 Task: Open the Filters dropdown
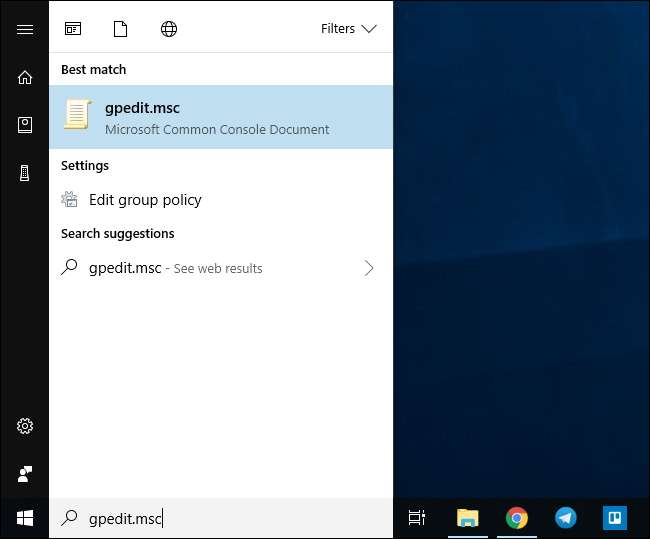[x=348, y=29]
